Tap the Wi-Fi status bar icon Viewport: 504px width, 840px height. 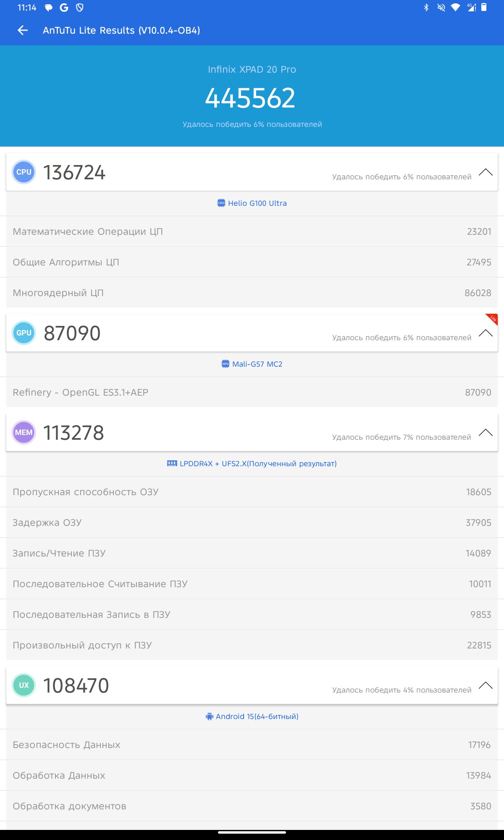pyautogui.click(x=455, y=8)
